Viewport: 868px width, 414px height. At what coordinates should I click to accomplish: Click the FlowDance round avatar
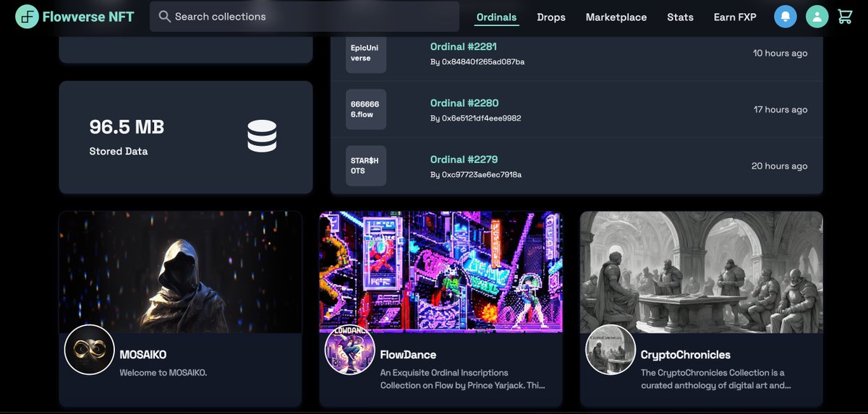point(350,350)
